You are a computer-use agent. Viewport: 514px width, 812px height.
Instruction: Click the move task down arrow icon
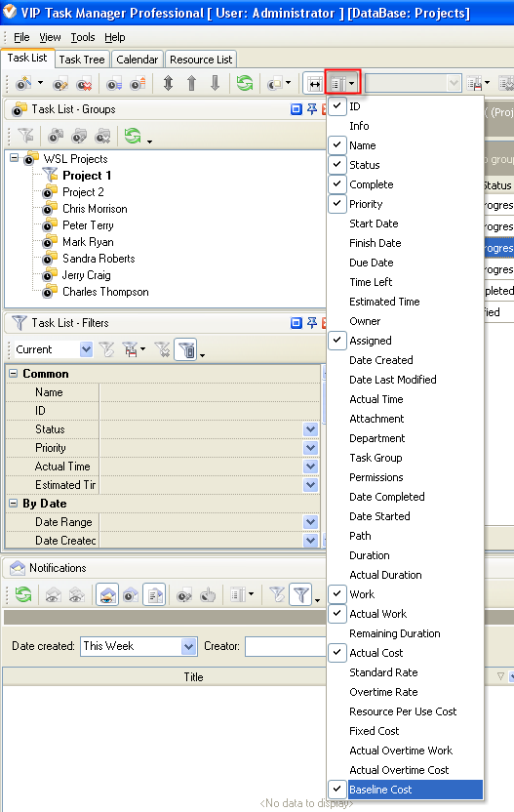216,83
